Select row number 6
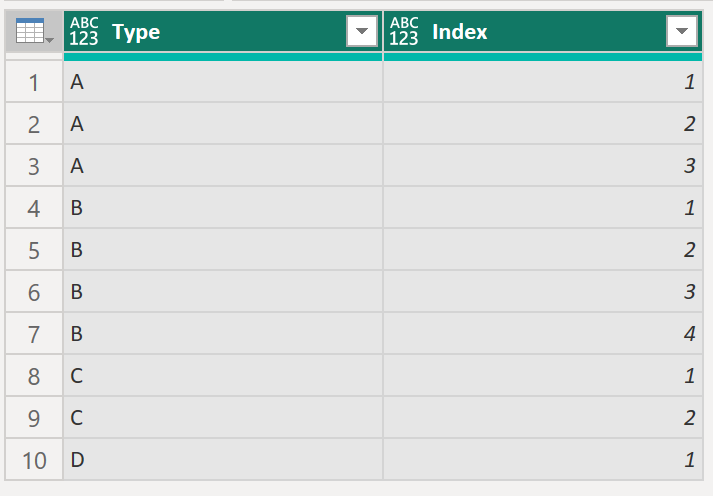Image resolution: width=713 pixels, height=496 pixels. coord(34,291)
